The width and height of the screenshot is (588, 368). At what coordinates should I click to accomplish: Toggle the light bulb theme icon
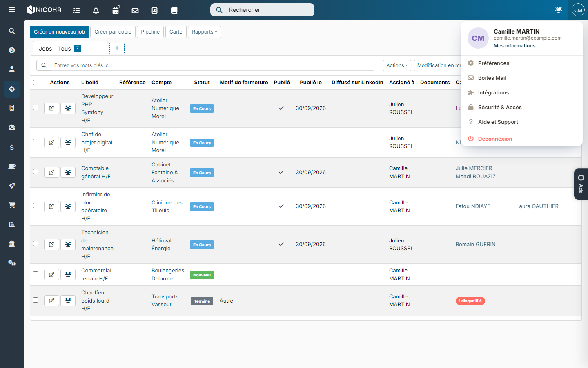click(559, 9)
